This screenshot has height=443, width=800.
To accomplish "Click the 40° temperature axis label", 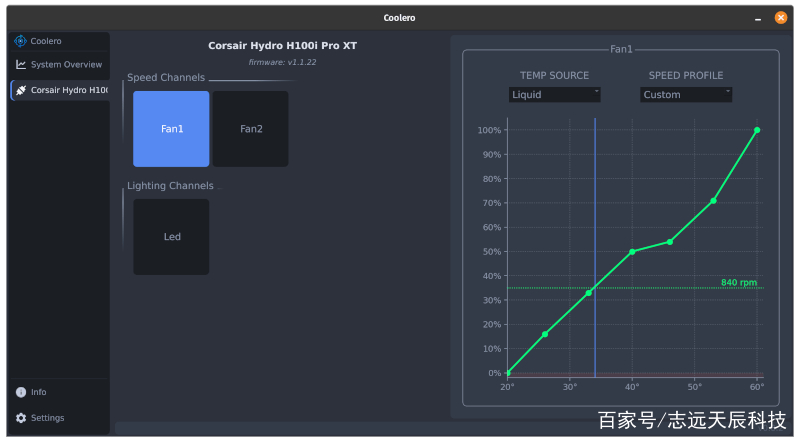I will point(632,387).
